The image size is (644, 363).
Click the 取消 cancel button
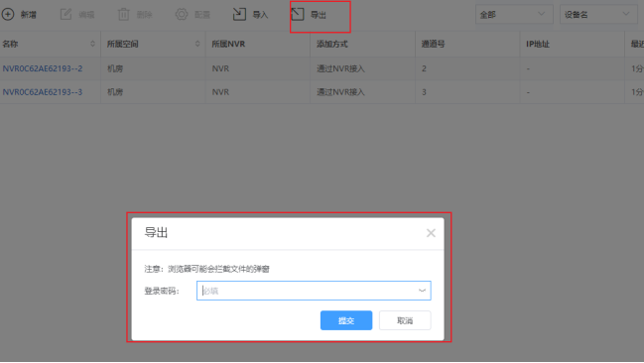(x=405, y=320)
